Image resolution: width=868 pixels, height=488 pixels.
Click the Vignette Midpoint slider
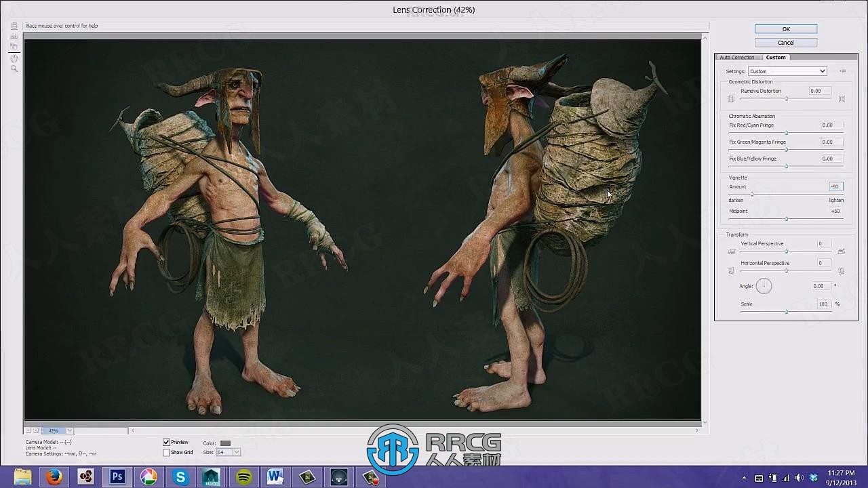point(786,219)
